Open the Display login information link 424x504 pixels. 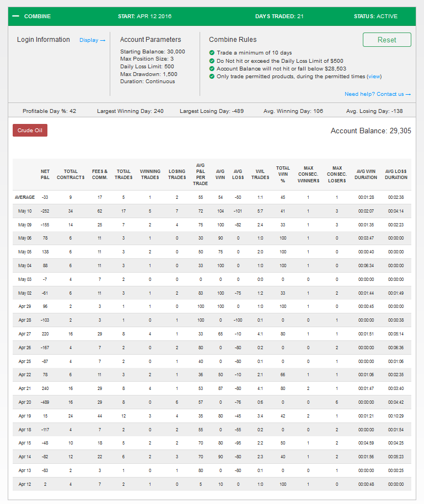click(92, 40)
